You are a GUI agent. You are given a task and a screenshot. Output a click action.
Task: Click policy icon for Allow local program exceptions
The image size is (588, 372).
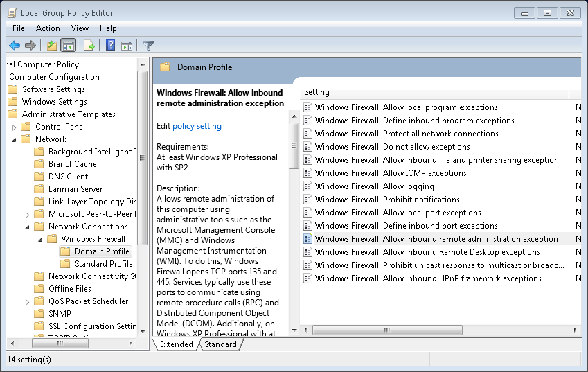308,107
